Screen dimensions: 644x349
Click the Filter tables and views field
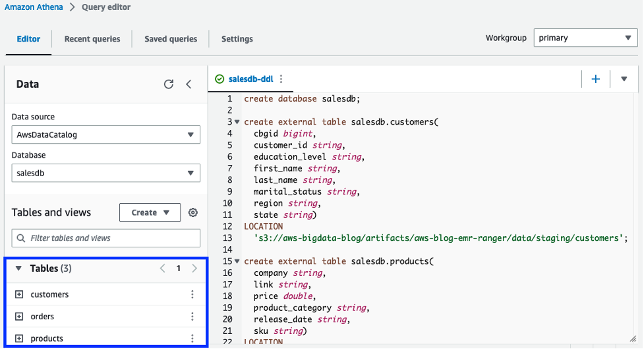[x=106, y=238]
